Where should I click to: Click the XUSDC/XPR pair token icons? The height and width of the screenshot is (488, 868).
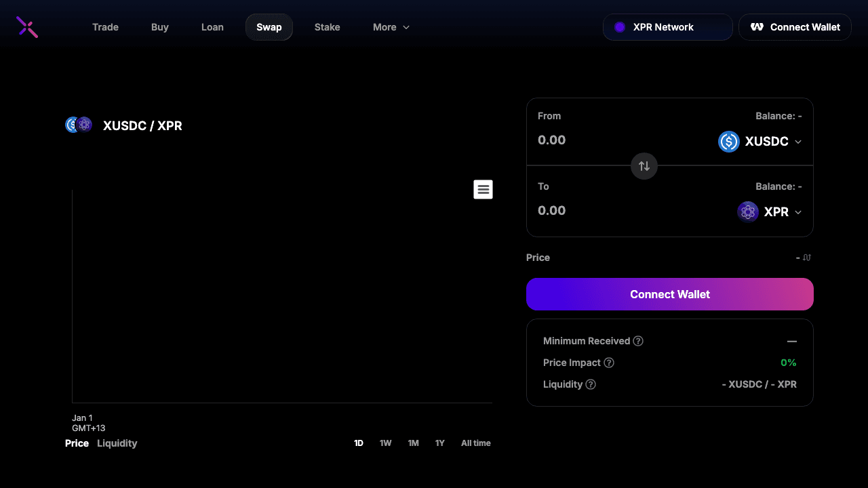(x=78, y=124)
